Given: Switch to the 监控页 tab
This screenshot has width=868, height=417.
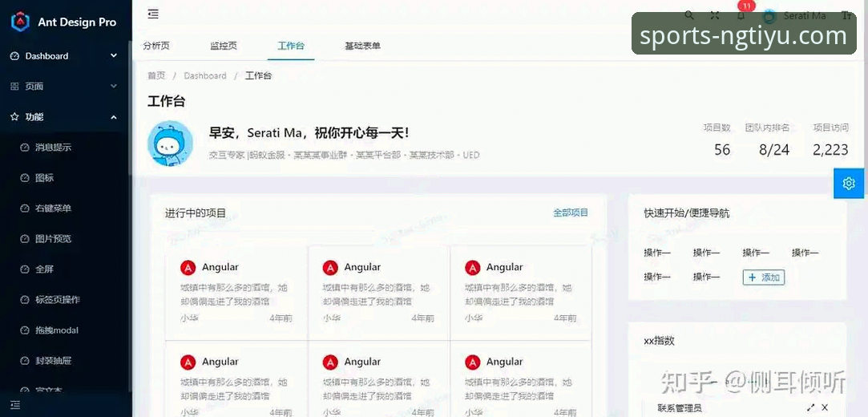Looking at the screenshot, I should (224, 46).
